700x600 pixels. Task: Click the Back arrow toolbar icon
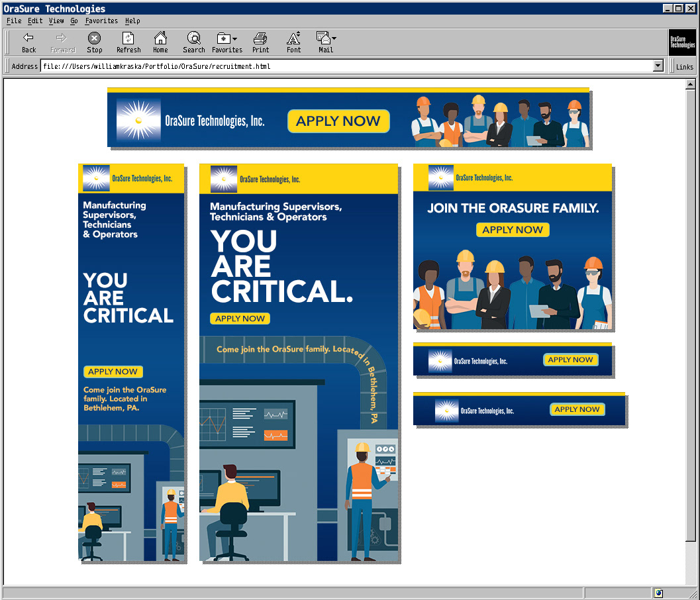28,38
